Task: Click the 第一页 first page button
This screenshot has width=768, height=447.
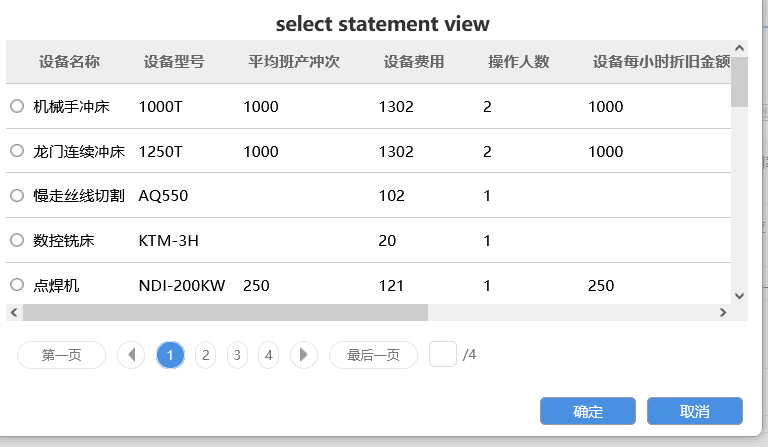Action: 61,355
